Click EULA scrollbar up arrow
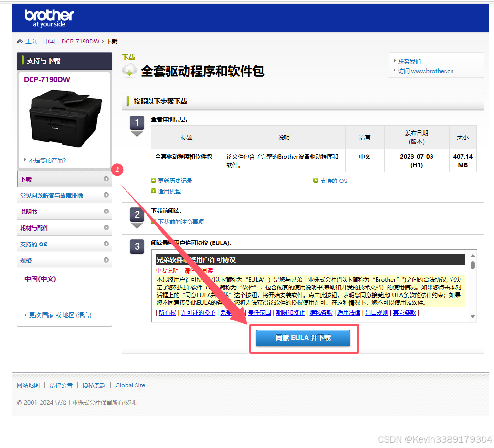 (473, 256)
